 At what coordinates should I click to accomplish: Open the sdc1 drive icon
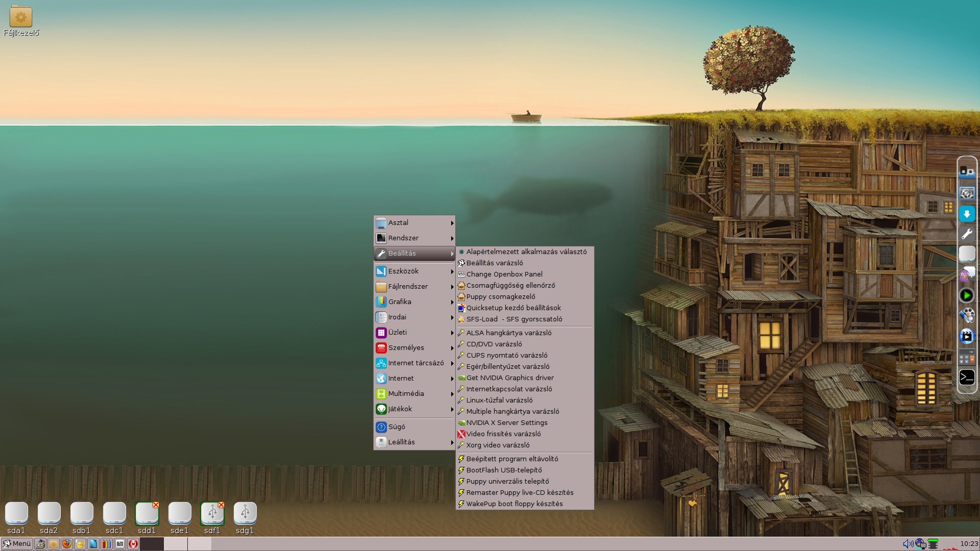[x=114, y=518]
